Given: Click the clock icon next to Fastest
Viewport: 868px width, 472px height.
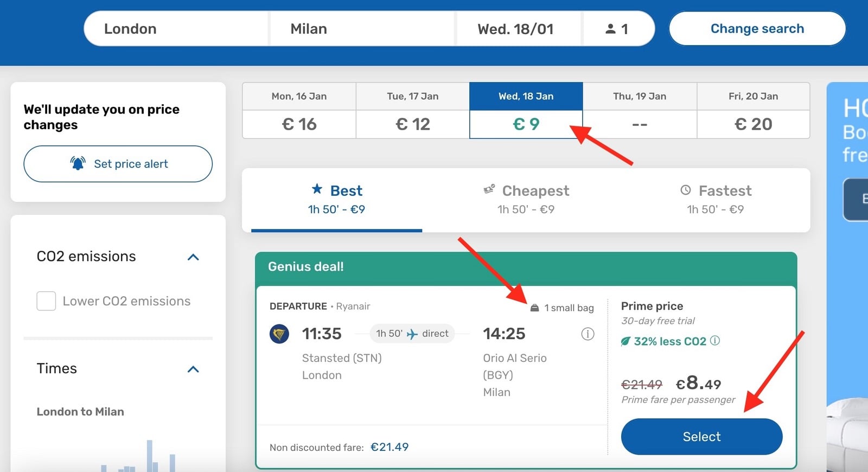Looking at the screenshot, I should click(686, 190).
